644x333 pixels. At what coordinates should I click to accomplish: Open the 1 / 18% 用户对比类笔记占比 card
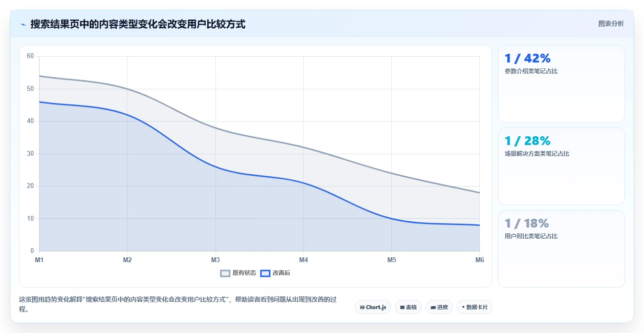click(x=561, y=249)
